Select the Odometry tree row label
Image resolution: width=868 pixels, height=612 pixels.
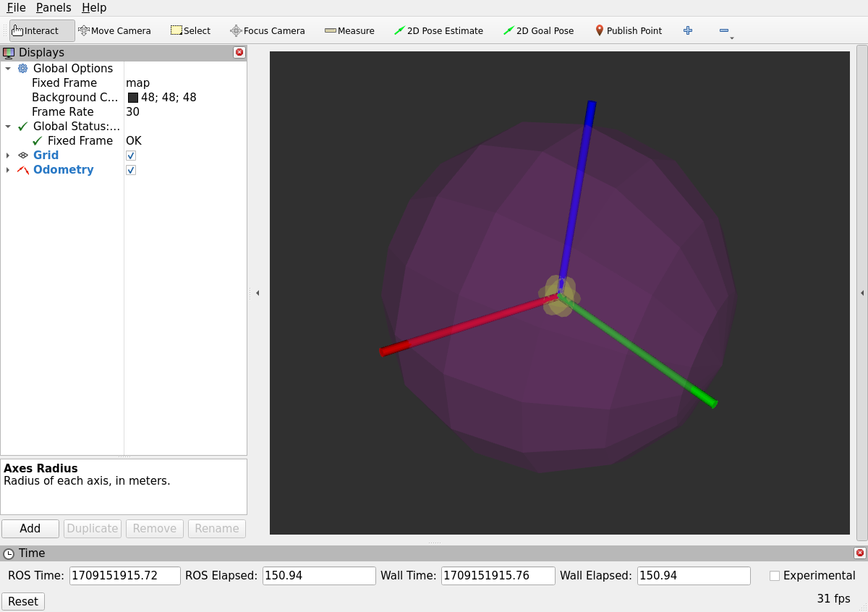coord(64,169)
